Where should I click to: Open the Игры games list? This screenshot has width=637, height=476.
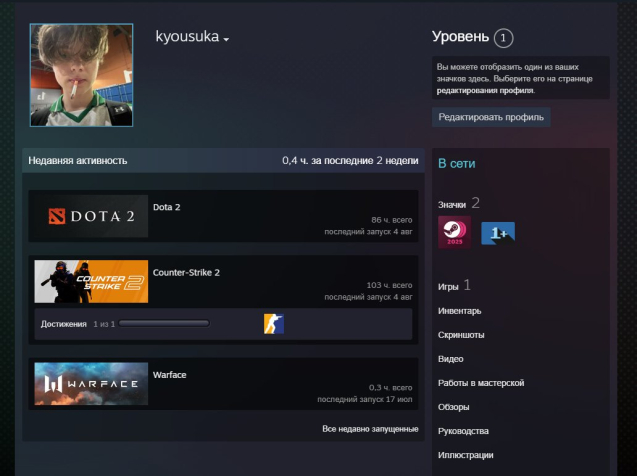click(448, 287)
